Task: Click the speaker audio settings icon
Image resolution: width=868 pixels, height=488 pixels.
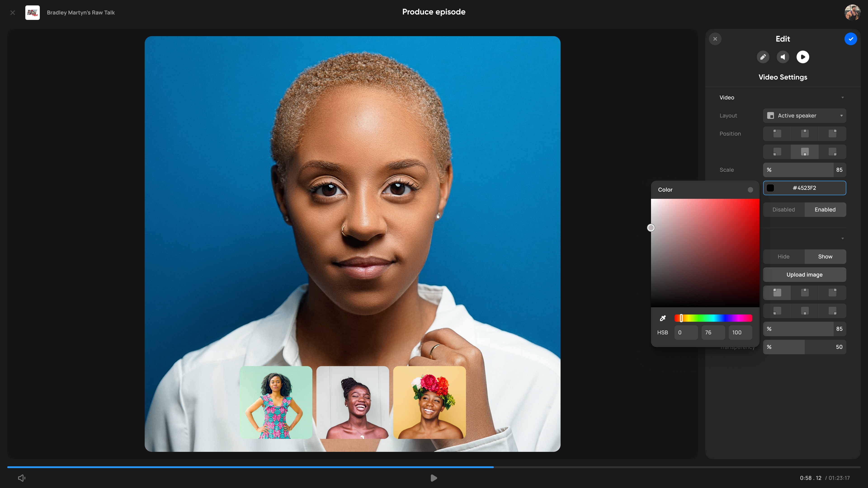Action: click(783, 57)
